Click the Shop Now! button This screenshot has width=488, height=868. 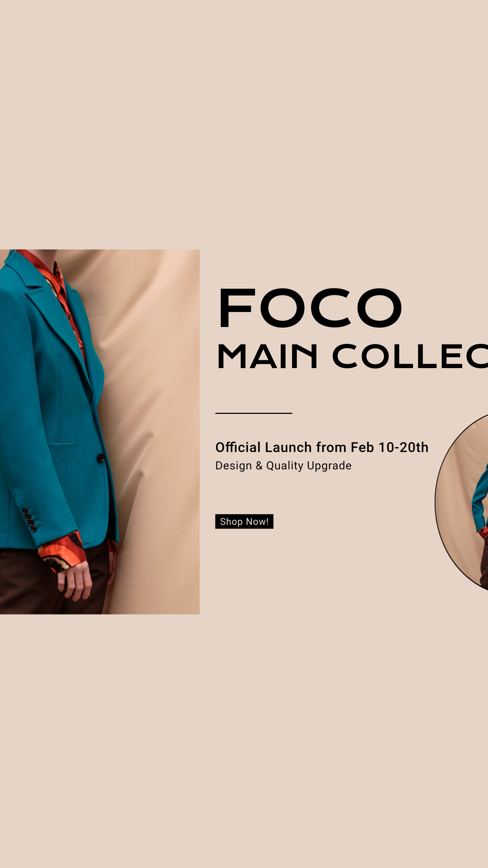click(244, 521)
